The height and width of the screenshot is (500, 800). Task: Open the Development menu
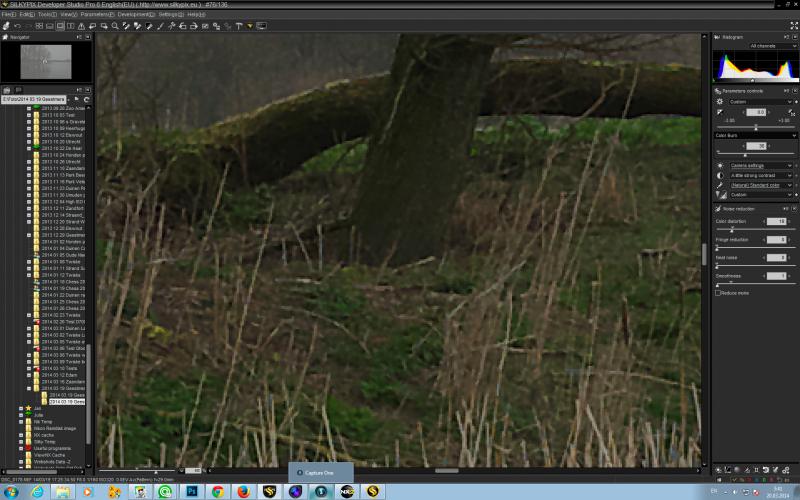tap(136, 15)
